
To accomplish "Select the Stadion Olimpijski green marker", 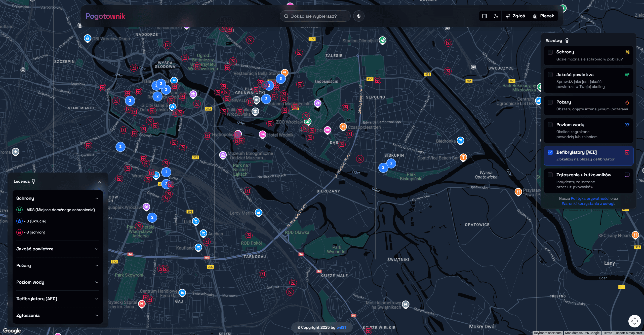I will pyautogui.click(x=382, y=40).
